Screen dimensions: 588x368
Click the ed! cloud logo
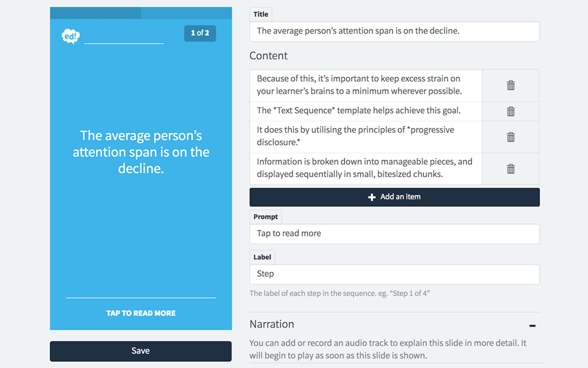point(71,36)
